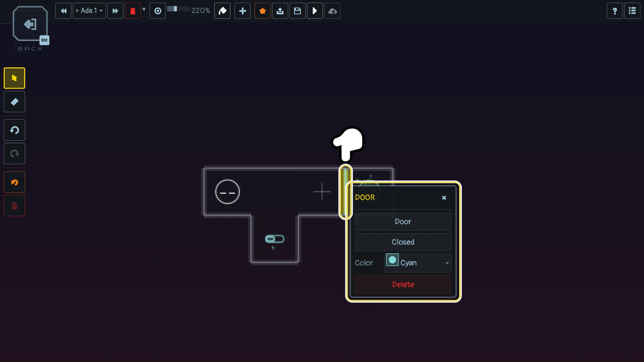Toggle the Closed state button
This screenshot has width=644, height=362.
(403, 242)
